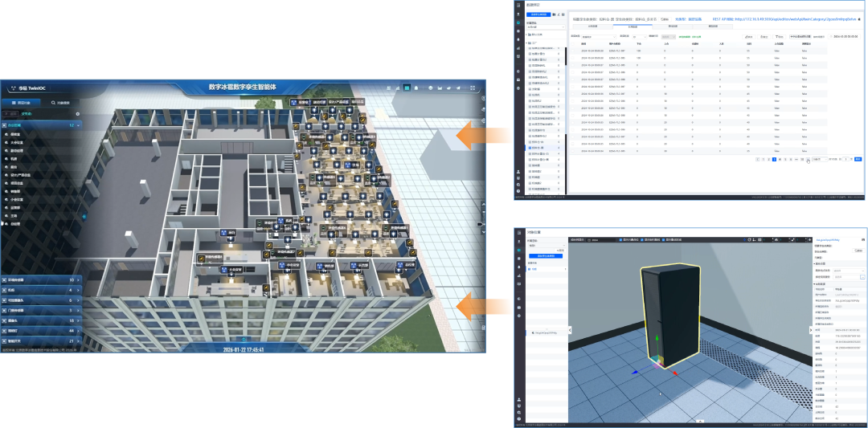The image size is (868, 428).
Task: Click help question-mark icon in 3D rack editor sidebar
Action: tap(518, 418)
